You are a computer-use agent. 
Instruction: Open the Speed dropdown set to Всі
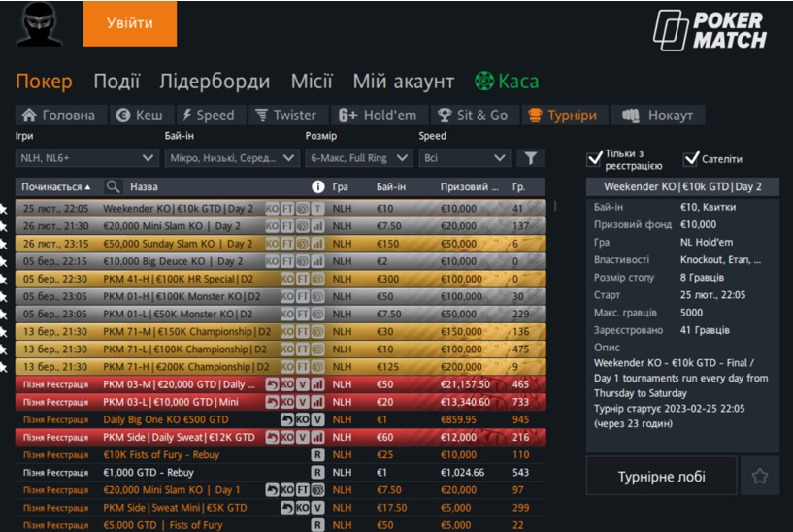[x=464, y=157]
